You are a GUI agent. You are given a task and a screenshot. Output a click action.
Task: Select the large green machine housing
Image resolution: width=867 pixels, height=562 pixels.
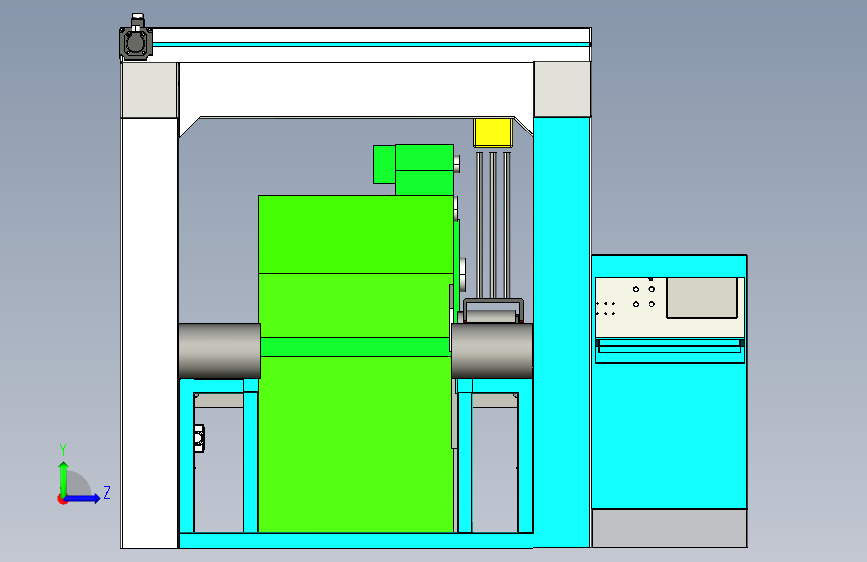(x=356, y=363)
